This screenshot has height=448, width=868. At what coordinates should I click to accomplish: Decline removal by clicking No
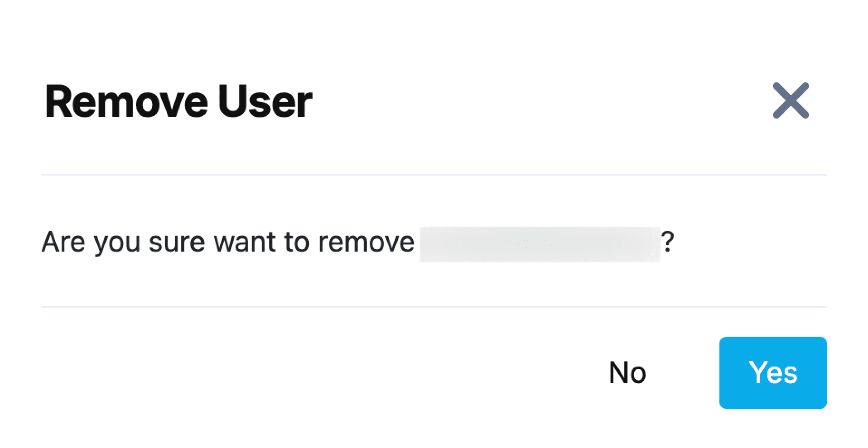[627, 372]
